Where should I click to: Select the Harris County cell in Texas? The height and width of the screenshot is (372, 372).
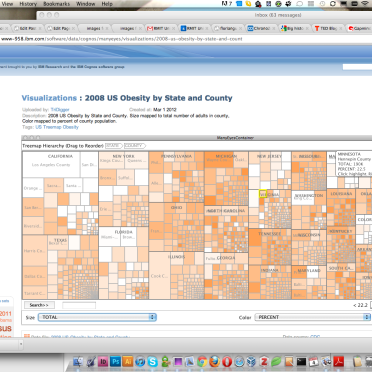click(35, 251)
